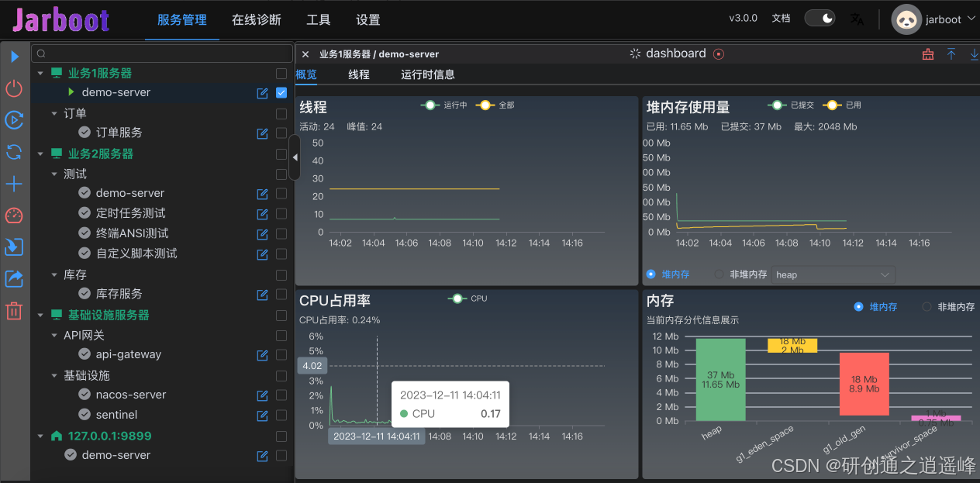The image size is (980, 483).
Task: Toggle the 已提交 legend in heap chart
Action: (791, 105)
